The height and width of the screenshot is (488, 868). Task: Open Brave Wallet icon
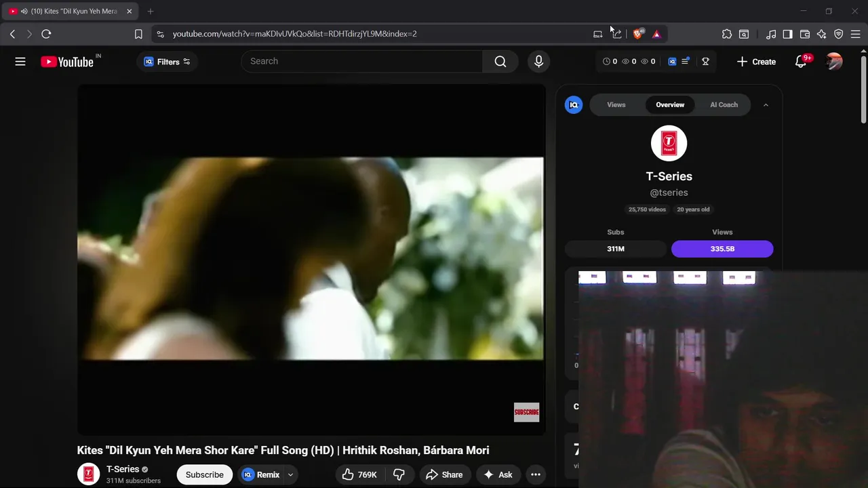[x=805, y=34]
